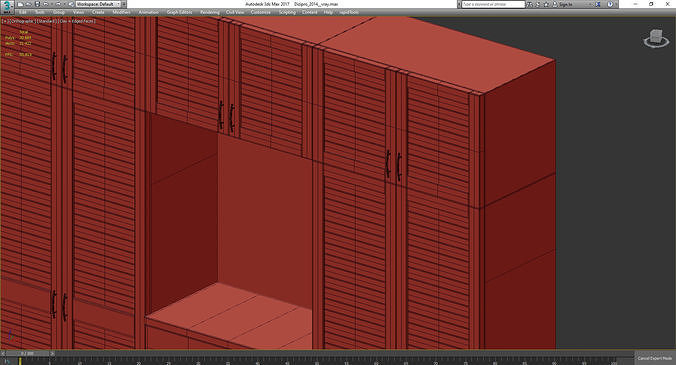Minimize the 3ds Max window
Image resolution: width=676 pixels, height=365 pixels.
pos(635,4)
